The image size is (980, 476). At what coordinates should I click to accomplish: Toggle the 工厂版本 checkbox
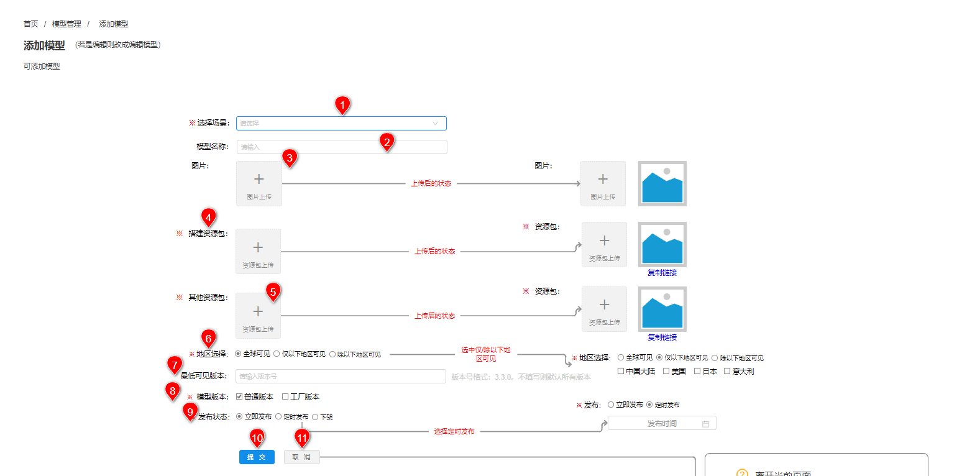point(285,396)
